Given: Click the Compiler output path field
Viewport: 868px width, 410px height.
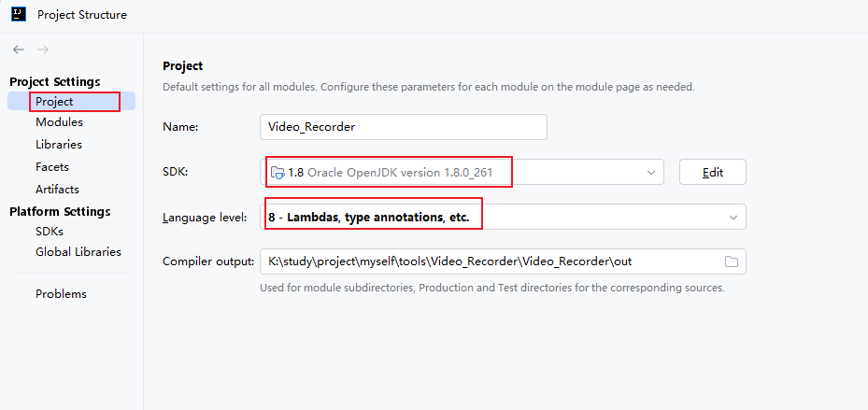Looking at the screenshot, I should pyautogui.click(x=504, y=262).
